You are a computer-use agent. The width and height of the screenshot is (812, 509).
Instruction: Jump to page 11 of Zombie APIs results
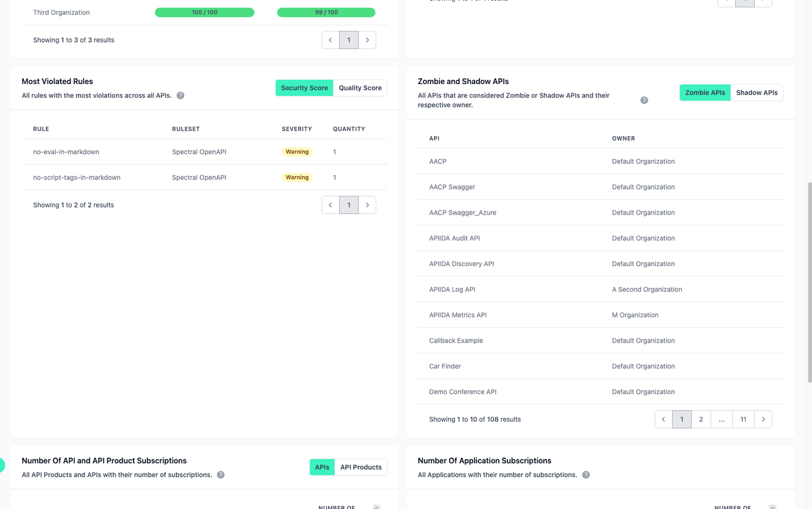[x=743, y=419]
